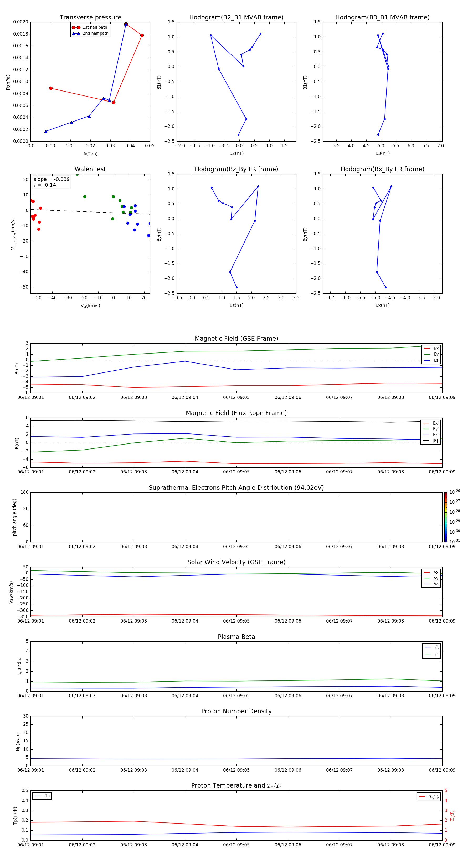Click the topmost green dot in the WalenTest plot
This screenshot has width=473, height=868.
(77, 174)
